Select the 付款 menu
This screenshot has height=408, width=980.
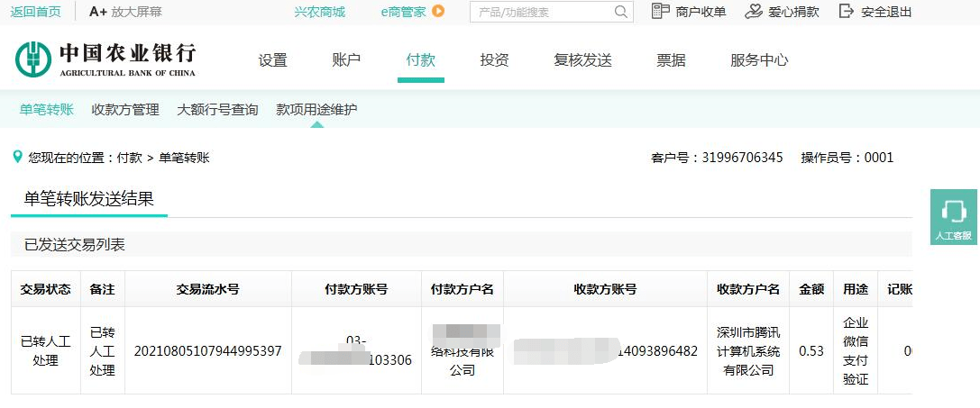[421, 60]
